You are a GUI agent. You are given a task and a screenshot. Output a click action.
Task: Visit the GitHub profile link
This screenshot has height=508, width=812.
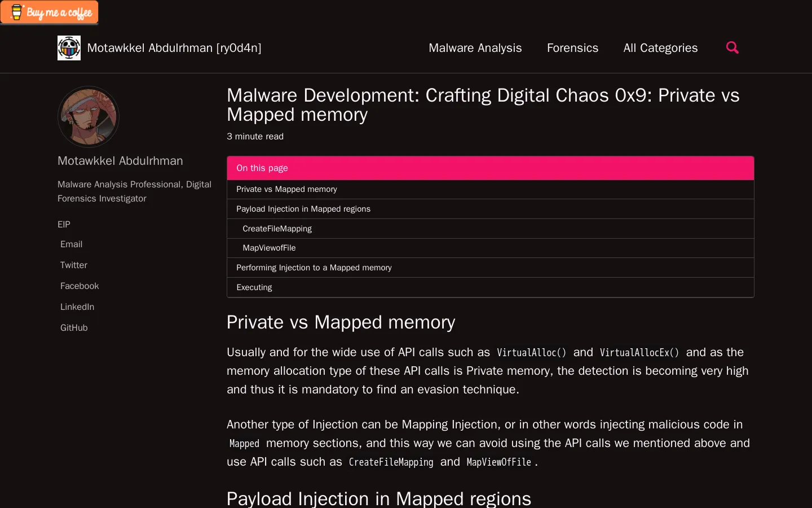(74, 328)
